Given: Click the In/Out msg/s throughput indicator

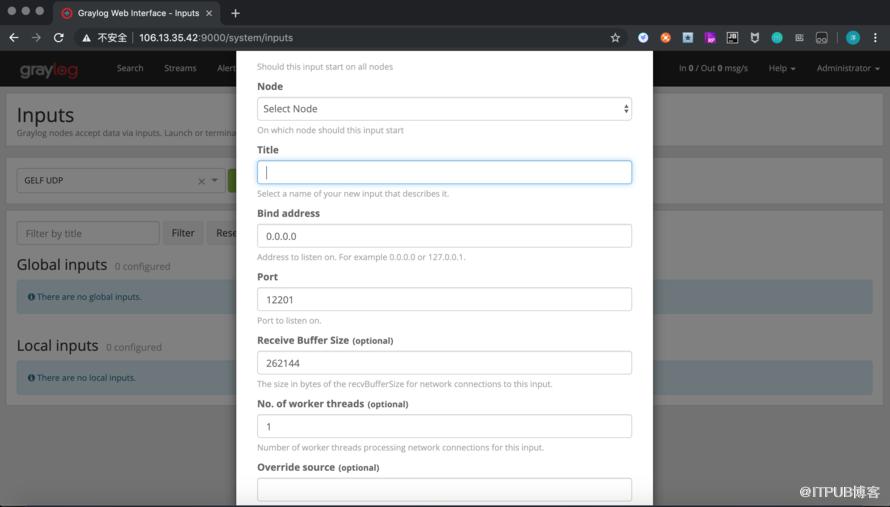Looking at the screenshot, I should click(x=713, y=68).
